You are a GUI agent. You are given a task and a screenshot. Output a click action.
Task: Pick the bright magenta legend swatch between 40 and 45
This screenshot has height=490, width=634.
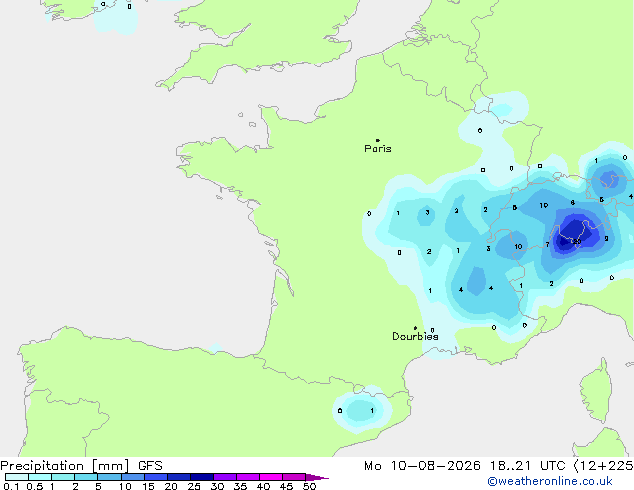pos(271,477)
